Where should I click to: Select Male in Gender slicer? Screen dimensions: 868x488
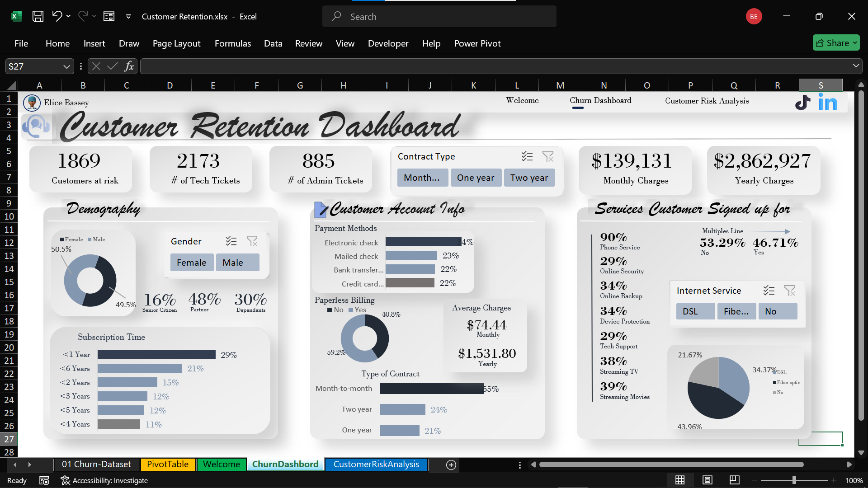237,263
